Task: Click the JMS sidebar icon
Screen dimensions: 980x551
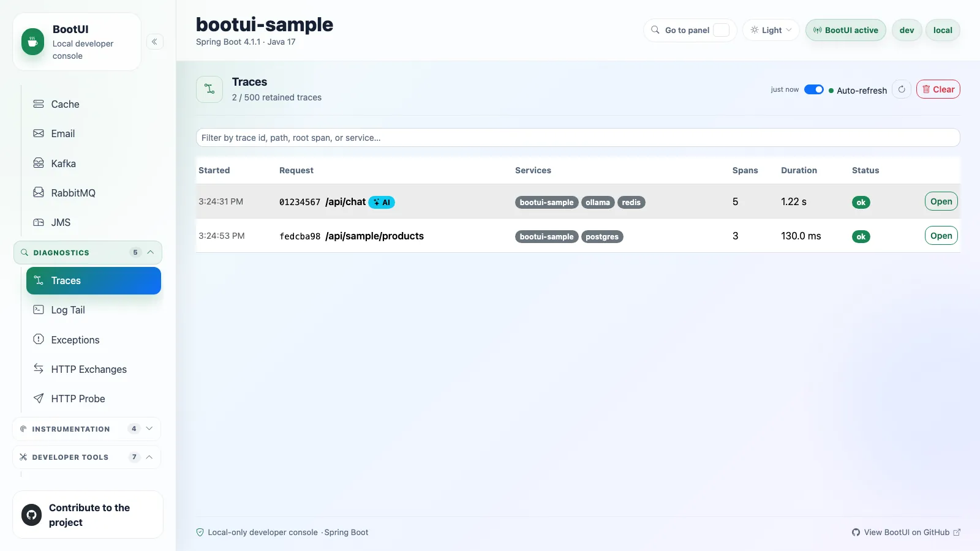Action: tap(39, 222)
